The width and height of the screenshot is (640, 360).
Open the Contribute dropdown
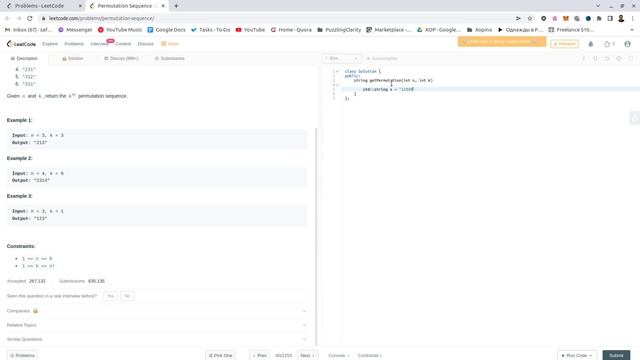(x=369, y=356)
